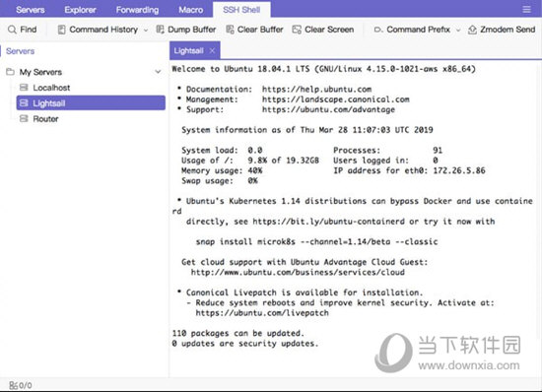Screen dimensions: 542x392
Task: Select the SSH Shell tab
Action: pyautogui.click(x=241, y=10)
